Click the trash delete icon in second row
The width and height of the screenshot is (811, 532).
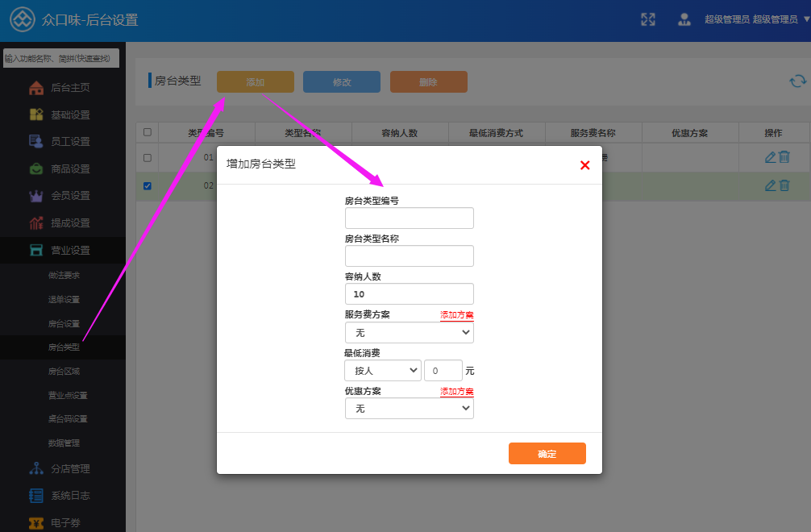pyautogui.click(x=784, y=185)
